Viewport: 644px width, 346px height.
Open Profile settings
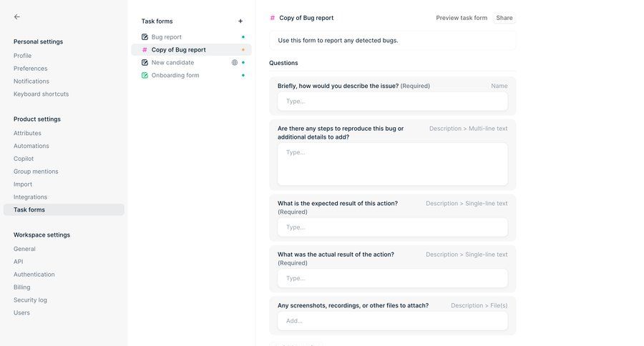coord(23,56)
